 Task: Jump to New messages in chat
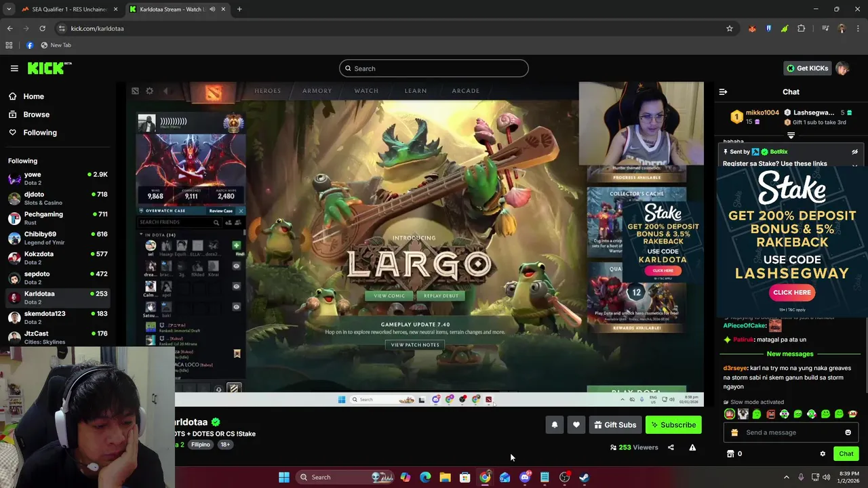(x=789, y=354)
